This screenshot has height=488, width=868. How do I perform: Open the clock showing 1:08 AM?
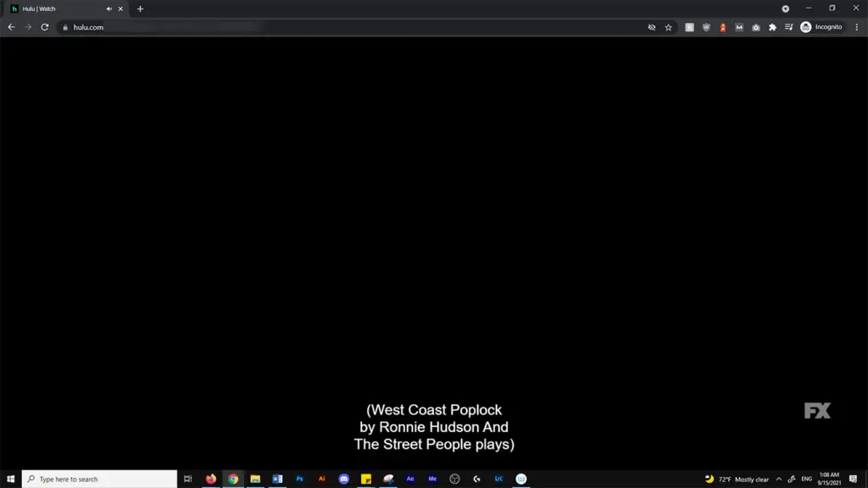[x=829, y=480]
